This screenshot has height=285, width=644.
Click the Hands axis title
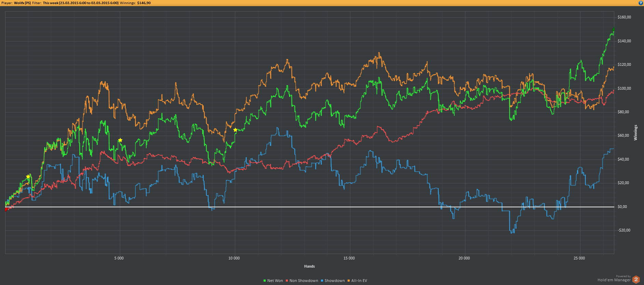pos(309,266)
